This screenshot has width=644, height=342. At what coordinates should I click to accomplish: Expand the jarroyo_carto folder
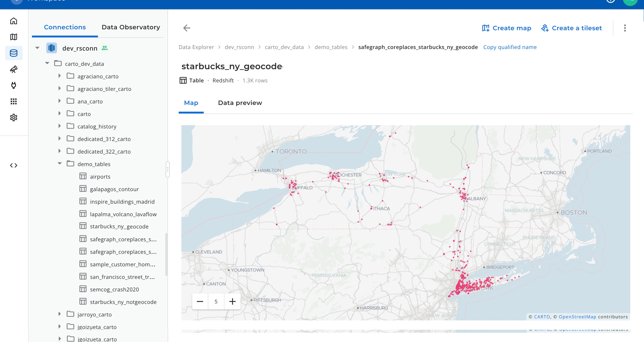(x=60, y=314)
